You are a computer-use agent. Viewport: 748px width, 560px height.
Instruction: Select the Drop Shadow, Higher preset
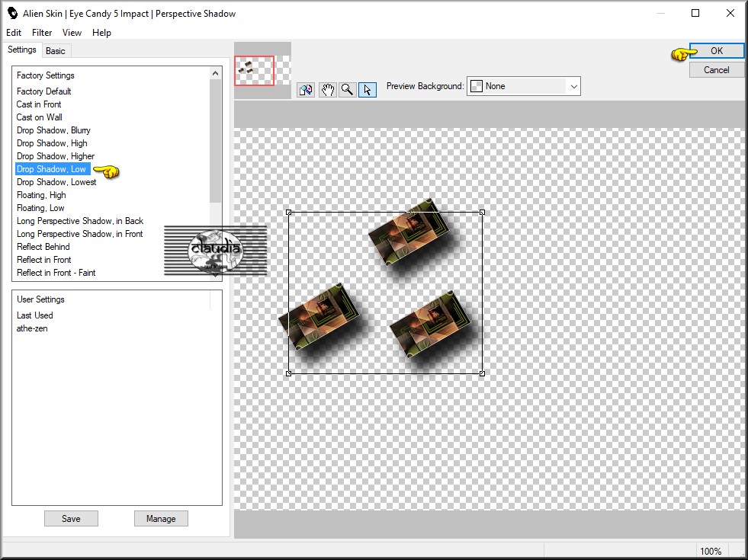point(56,156)
